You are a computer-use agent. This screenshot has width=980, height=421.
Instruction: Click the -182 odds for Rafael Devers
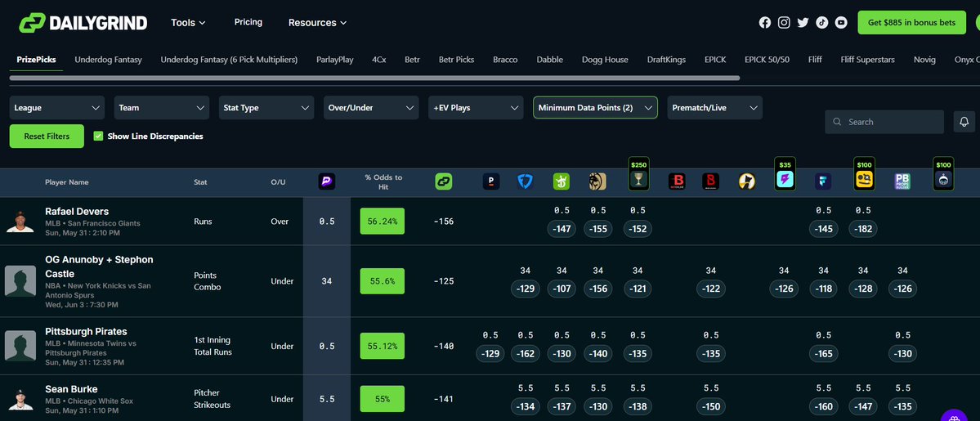coord(862,229)
